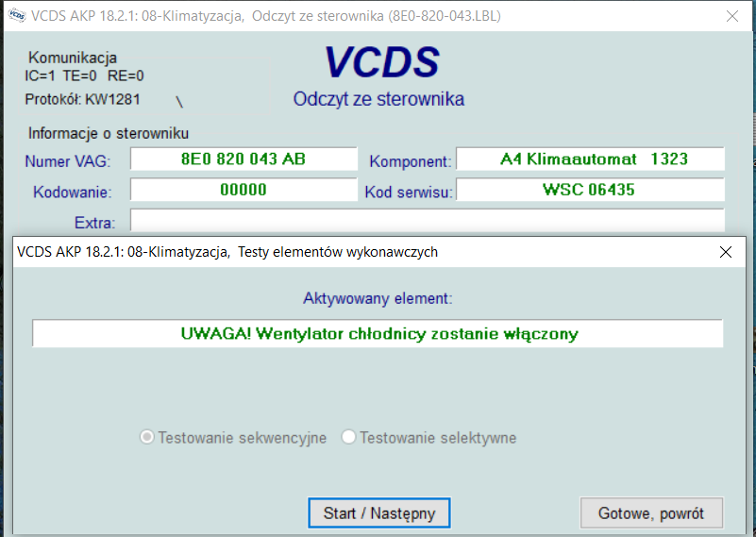Click the Kod serwisu: label

(x=409, y=193)
